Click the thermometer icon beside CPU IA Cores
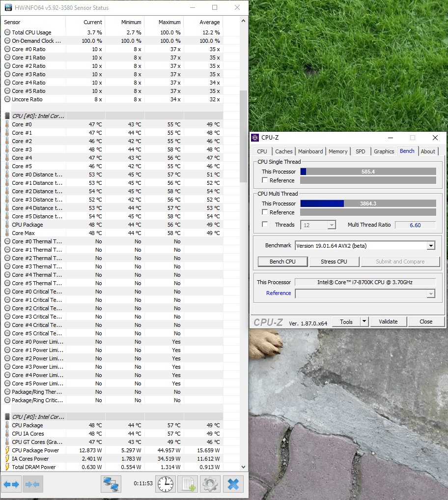The width and height of the screenshot is (448, 500). pos(7,433)
